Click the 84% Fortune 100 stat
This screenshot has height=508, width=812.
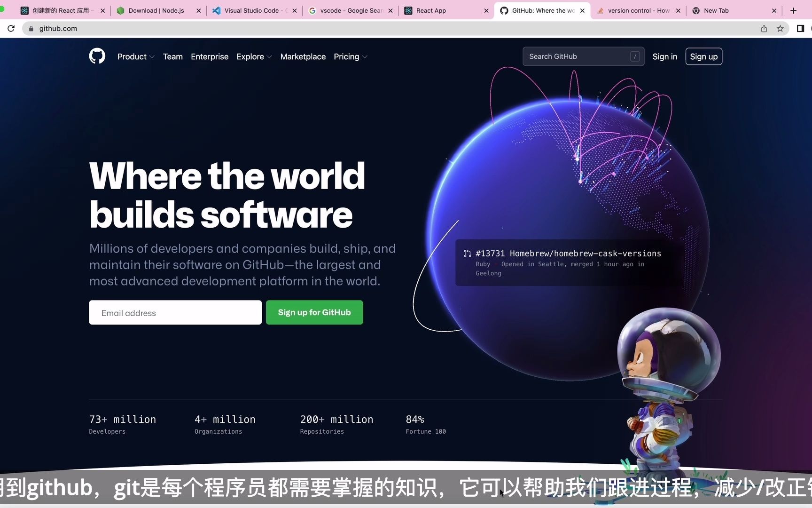click(426, 424)
